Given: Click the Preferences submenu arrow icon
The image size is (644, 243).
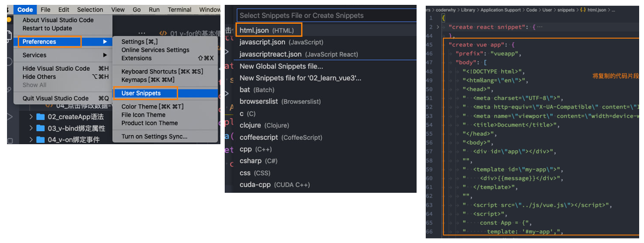Looking at the screenshot, I should [105, 42].
